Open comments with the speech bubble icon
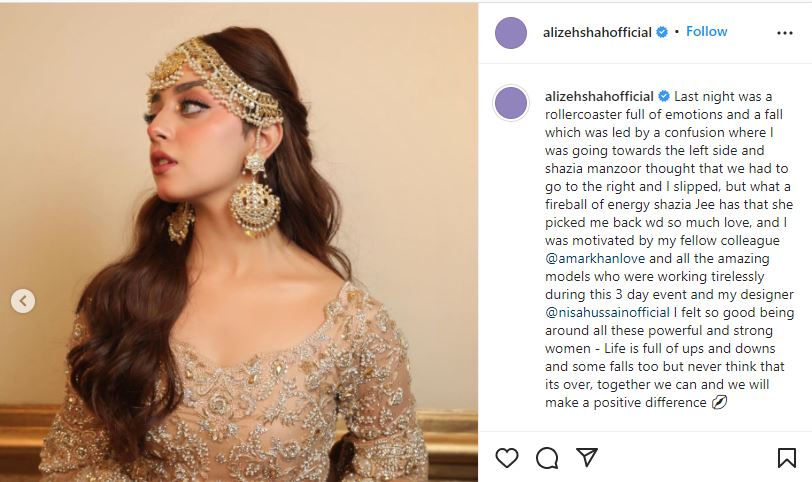 tap(547, 458)
